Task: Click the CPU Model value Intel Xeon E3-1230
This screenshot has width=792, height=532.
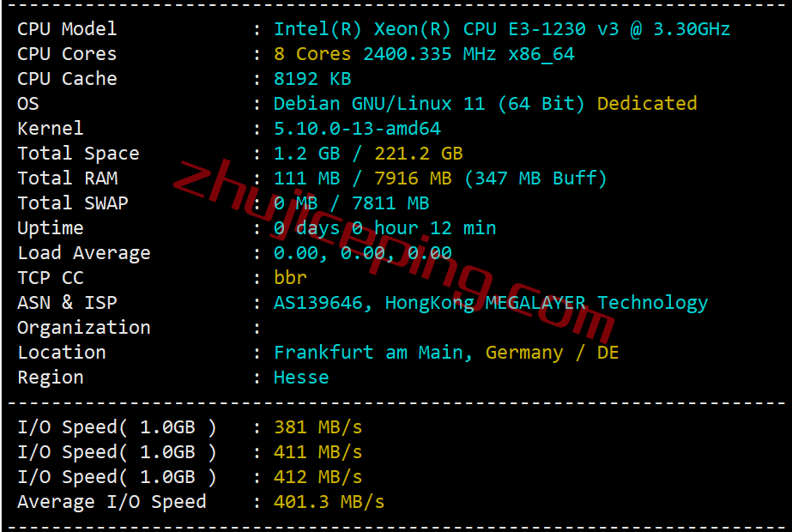Action: [x=502, y=29]
